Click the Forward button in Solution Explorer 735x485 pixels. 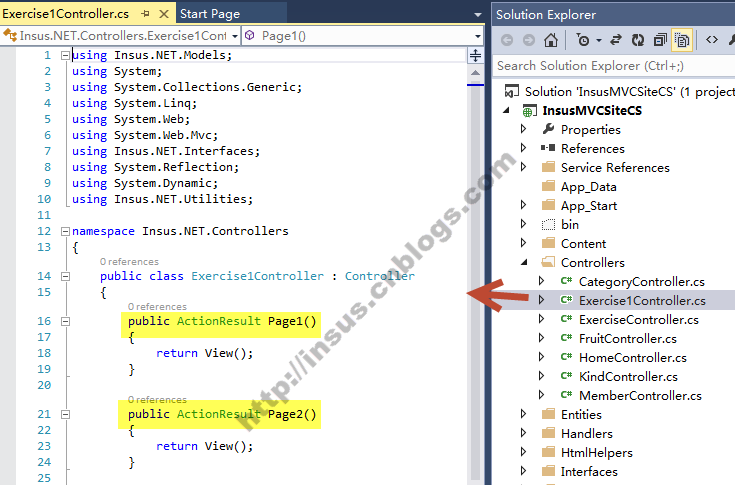tap(529, 40)
